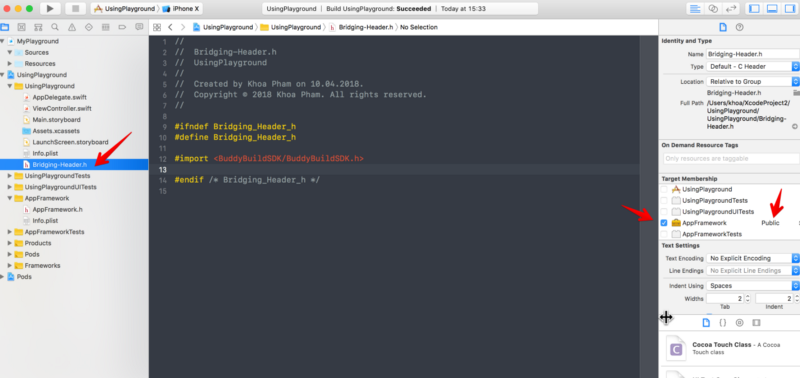Collapse the MyPlayground tree item

click(x=3, y=41)
